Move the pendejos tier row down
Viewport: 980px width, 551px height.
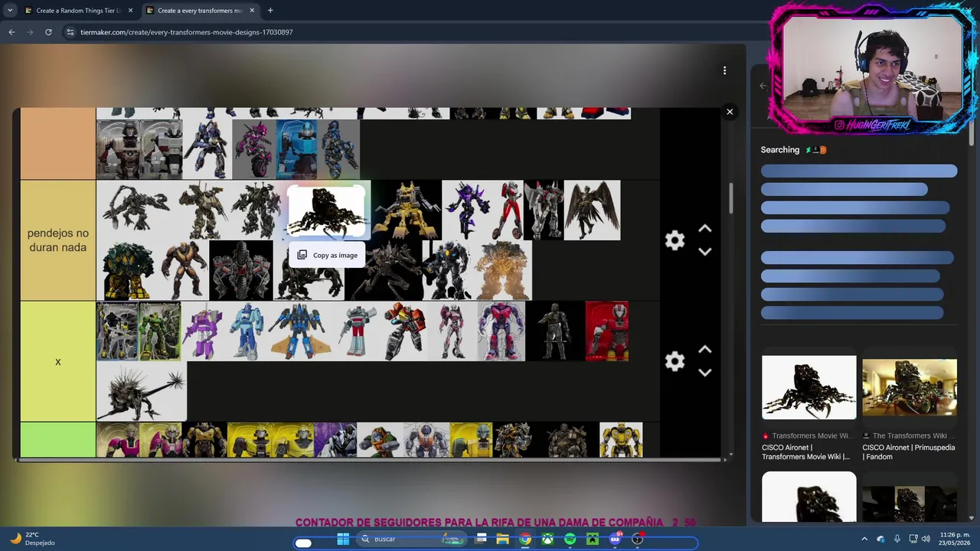705,252
